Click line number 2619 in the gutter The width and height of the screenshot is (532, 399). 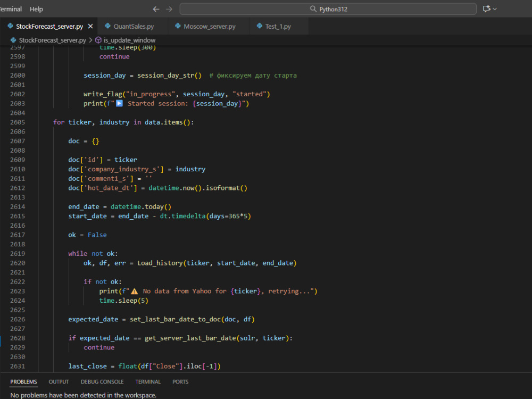point(18,253)
